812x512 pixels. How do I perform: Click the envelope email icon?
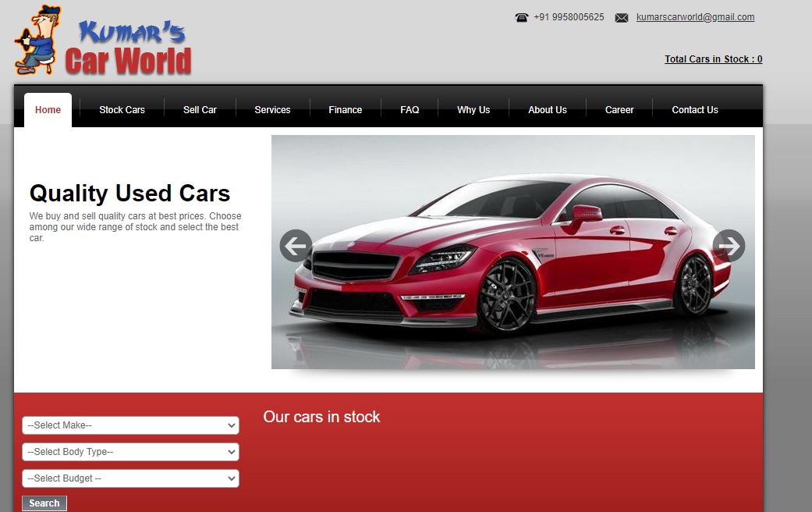622,18
